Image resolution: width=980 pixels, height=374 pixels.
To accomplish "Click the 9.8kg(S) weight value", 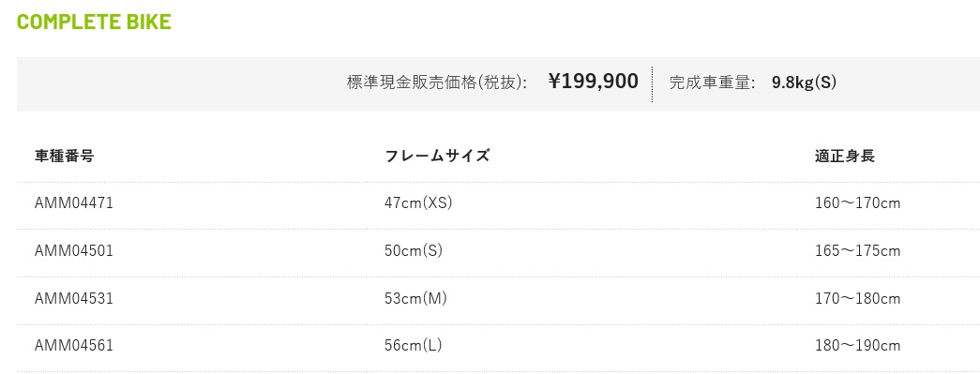I will [x=804, y=82].
